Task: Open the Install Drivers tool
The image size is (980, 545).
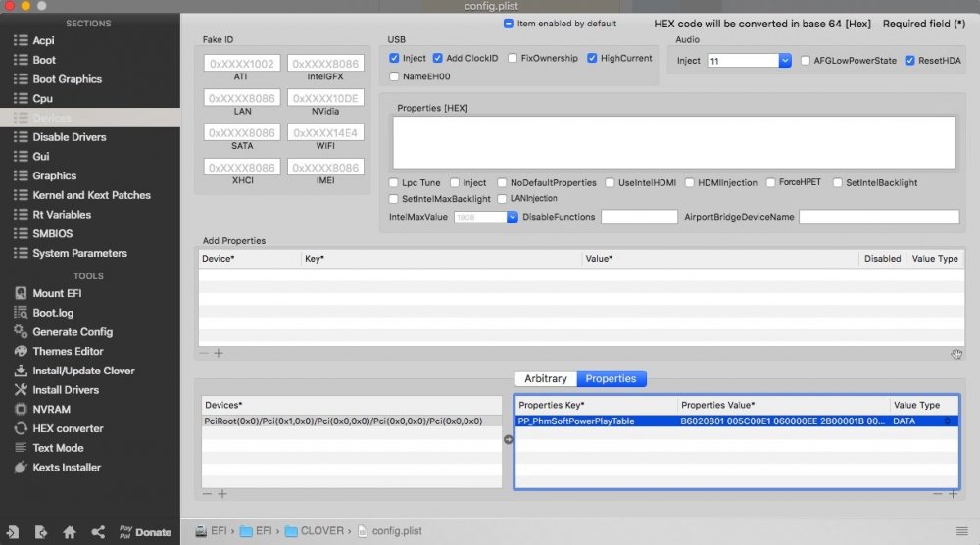Action: (66, 390)
